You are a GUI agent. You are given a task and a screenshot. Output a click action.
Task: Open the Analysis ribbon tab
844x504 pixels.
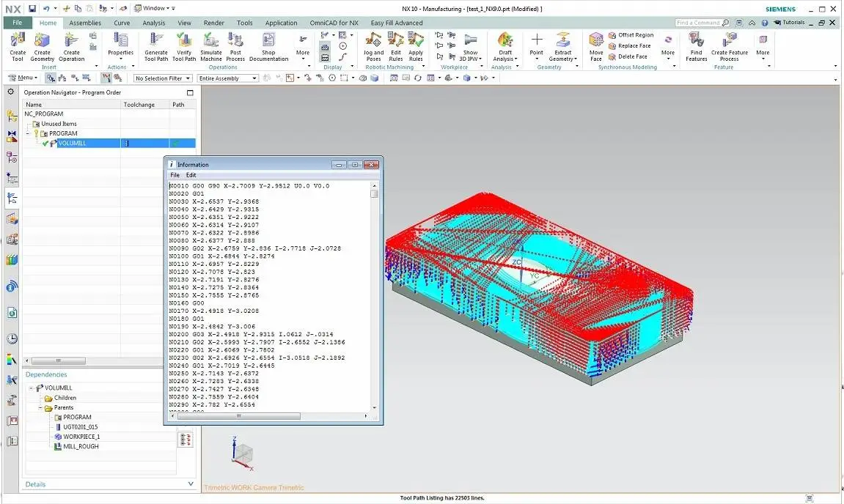154,23
